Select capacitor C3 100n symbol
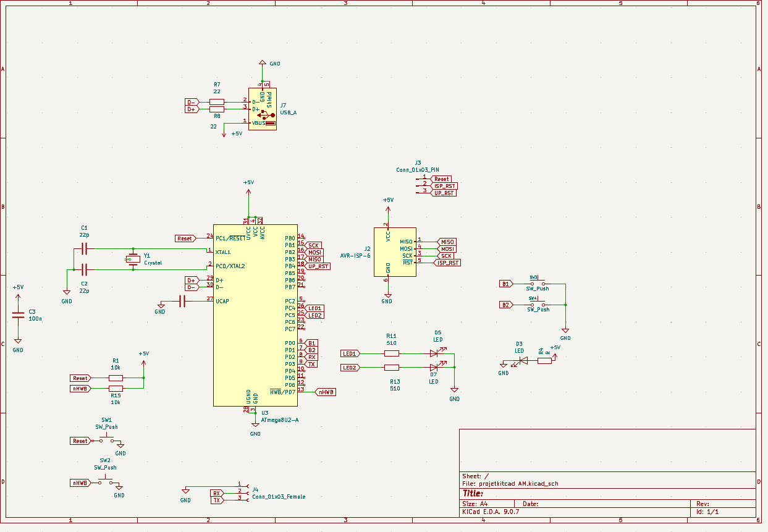 (18, 315)
